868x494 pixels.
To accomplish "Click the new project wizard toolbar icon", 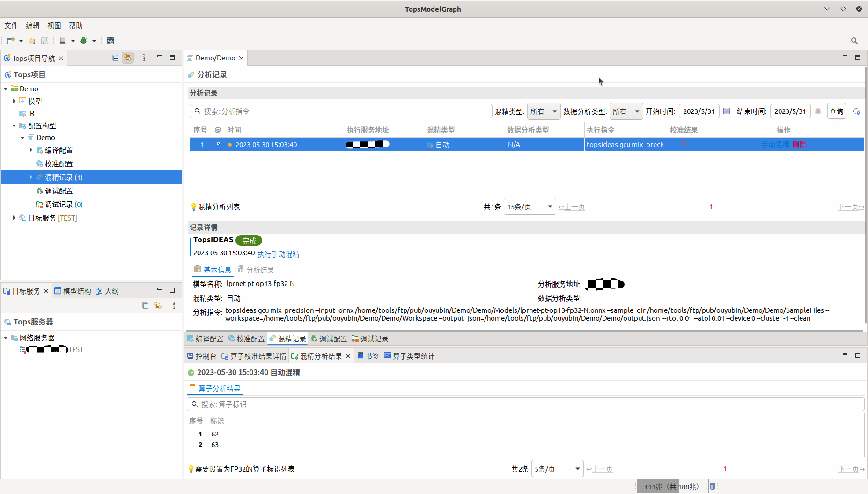I will 11,41.
